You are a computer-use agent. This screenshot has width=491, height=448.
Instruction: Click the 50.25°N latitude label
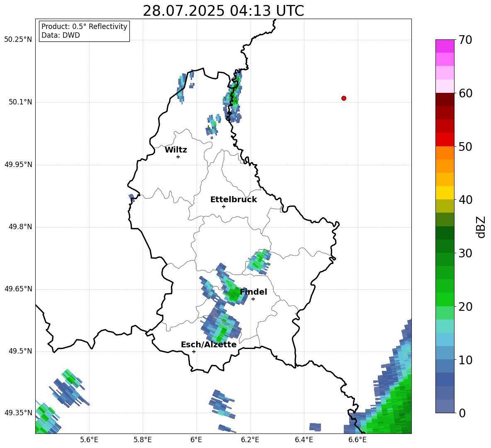[18, 40]
